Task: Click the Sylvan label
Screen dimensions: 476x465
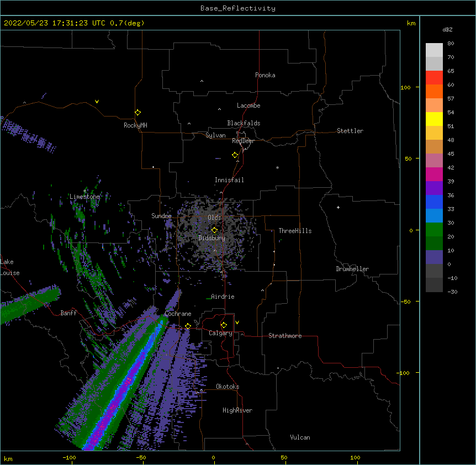Action: click(215, 135)
